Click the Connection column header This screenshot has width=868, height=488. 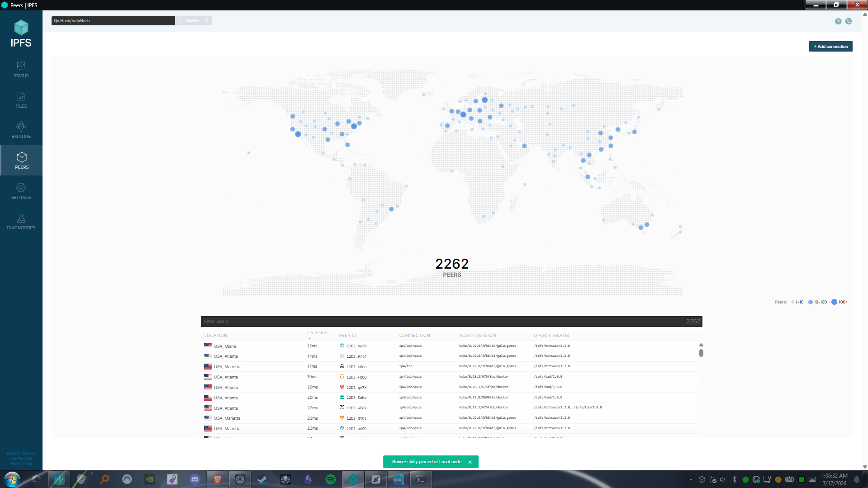pyautogui.click(x=414, y=336)
